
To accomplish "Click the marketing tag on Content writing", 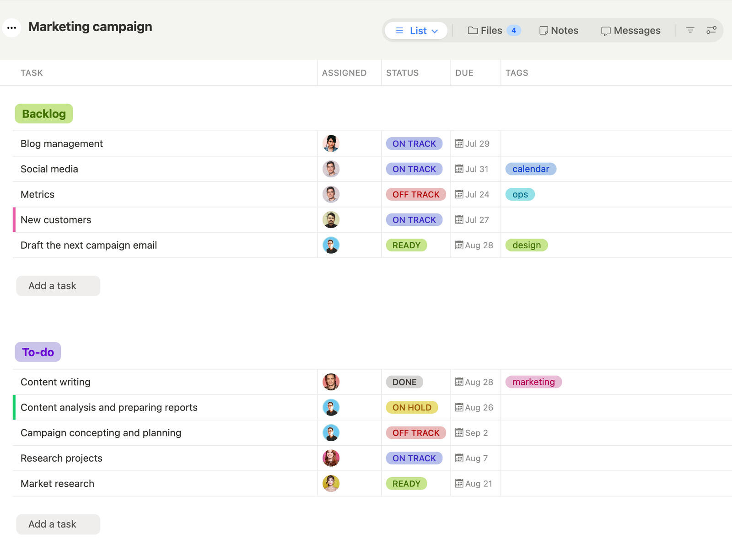I will click(x=533, y=382).
